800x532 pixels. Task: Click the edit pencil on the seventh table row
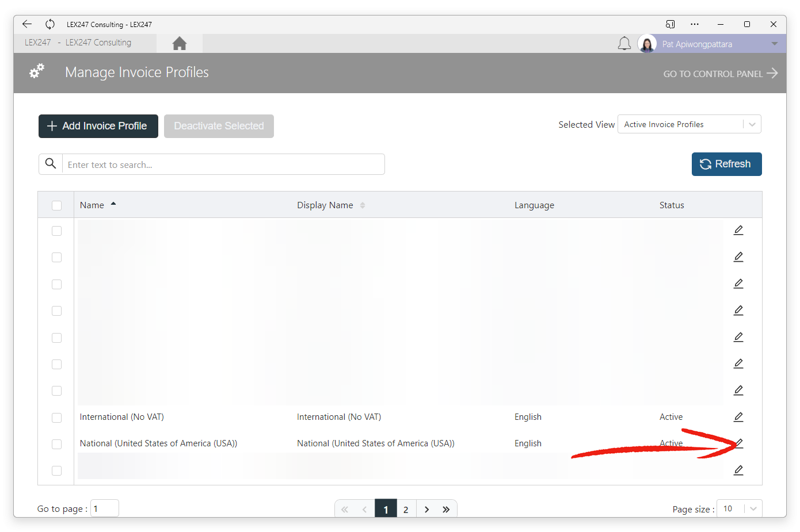coord(738,391)
